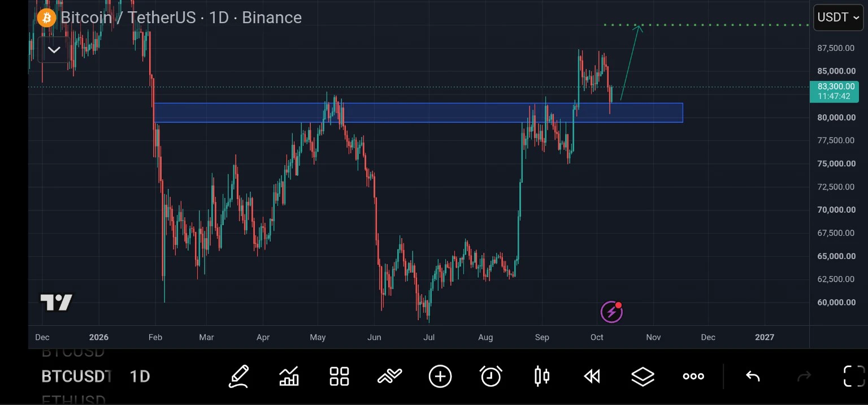Select the green arrow drawing
The width and height of the screenshot is (868, 405).
tap(630, 62)
